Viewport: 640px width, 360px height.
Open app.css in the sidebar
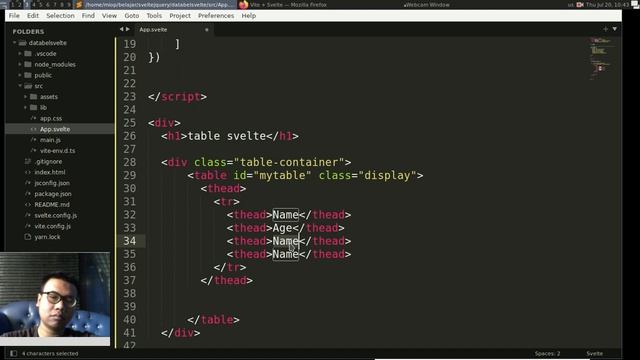51,118
